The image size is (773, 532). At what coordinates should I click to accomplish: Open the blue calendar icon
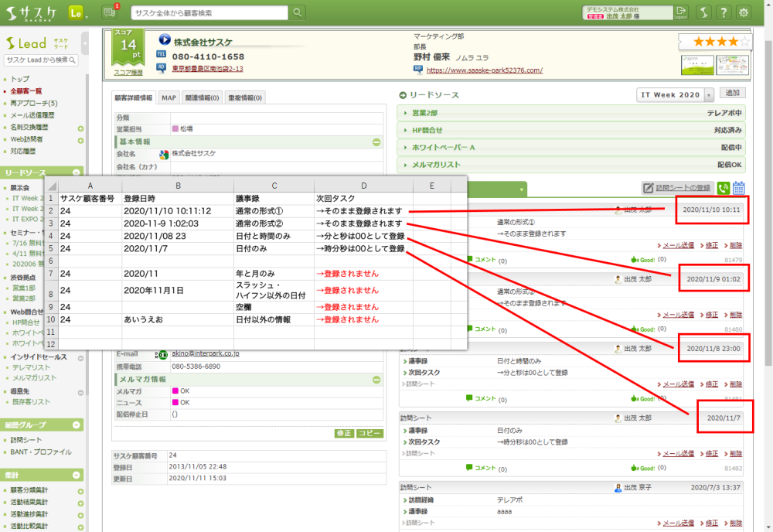point(739,188)
